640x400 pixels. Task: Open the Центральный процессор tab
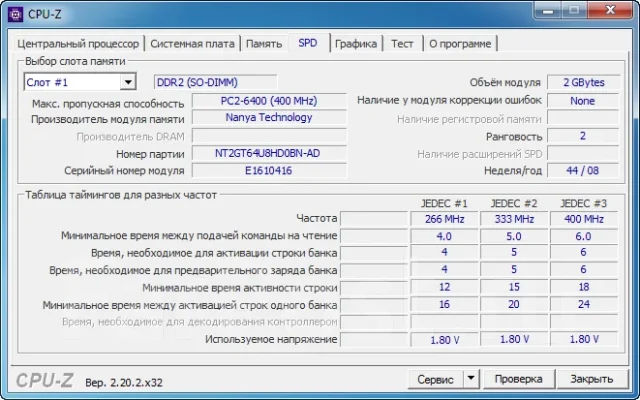point(78,44)
